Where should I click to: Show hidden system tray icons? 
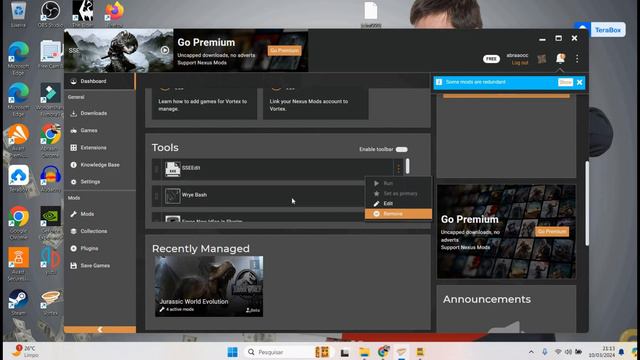coord(531,352)
